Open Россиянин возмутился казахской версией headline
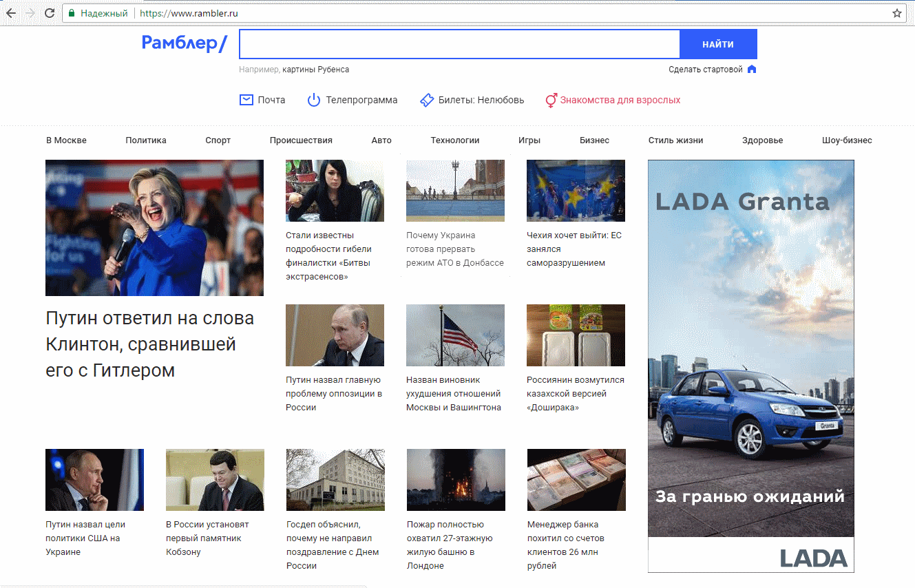The height and width of the screenshot is (588, 915). 576,394
